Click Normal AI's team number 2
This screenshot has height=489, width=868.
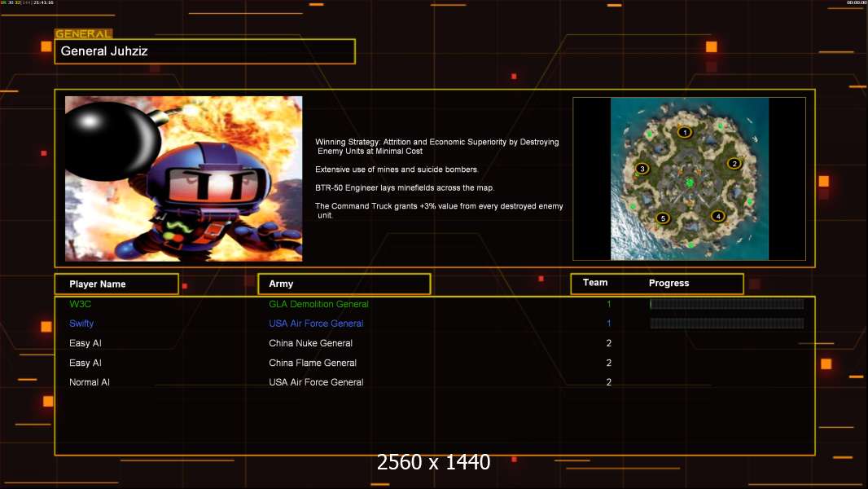click(x=609, y=382)
